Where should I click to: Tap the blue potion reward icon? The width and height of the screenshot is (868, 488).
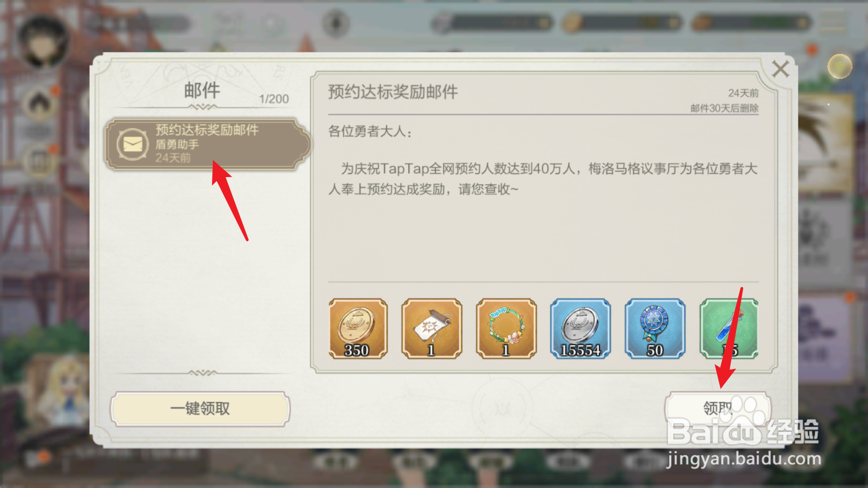pos(729,328)
